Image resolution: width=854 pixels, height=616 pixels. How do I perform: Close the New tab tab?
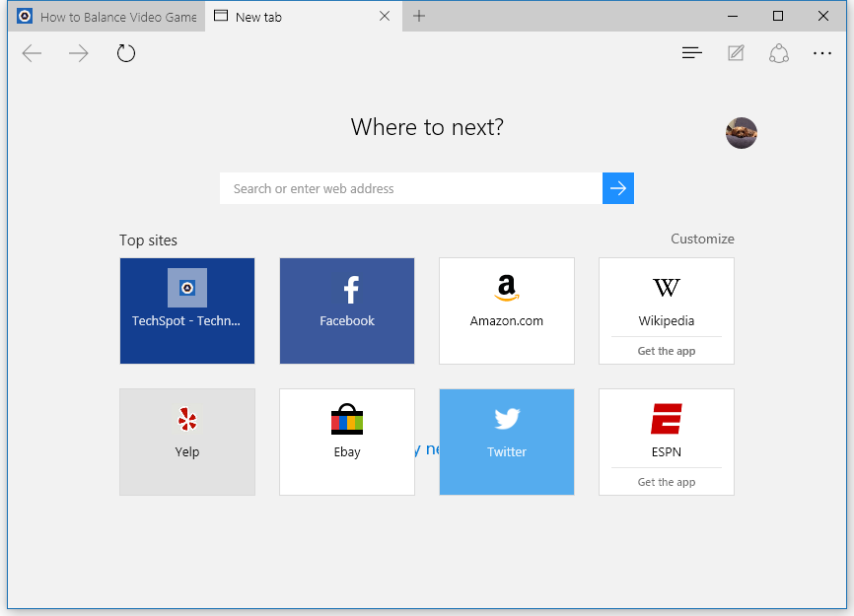point(385,17)
